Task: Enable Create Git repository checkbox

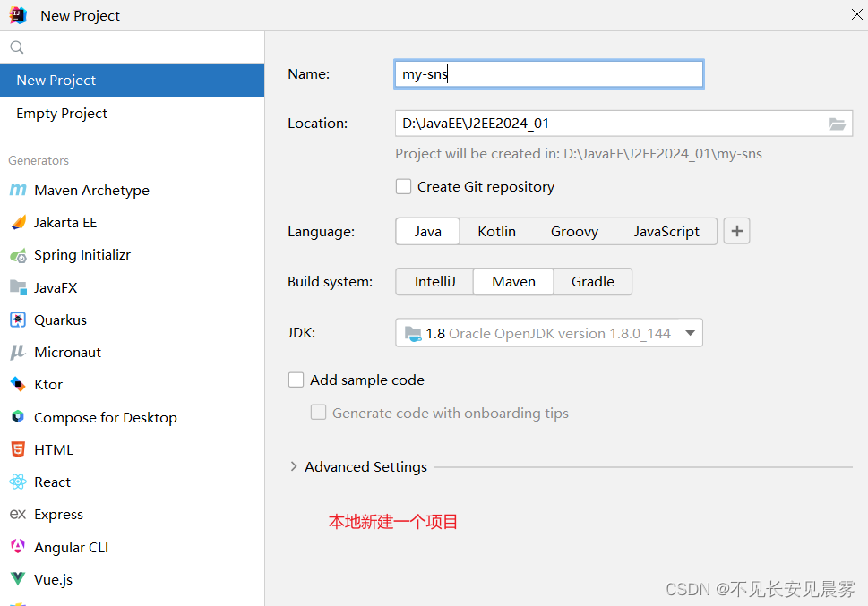Action: point(404,186)
